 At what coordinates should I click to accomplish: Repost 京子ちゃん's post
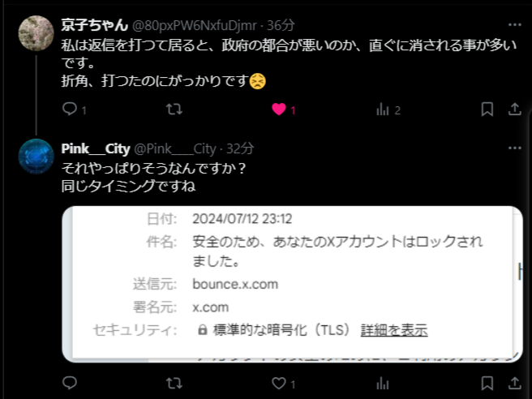[x=174, y=109]
